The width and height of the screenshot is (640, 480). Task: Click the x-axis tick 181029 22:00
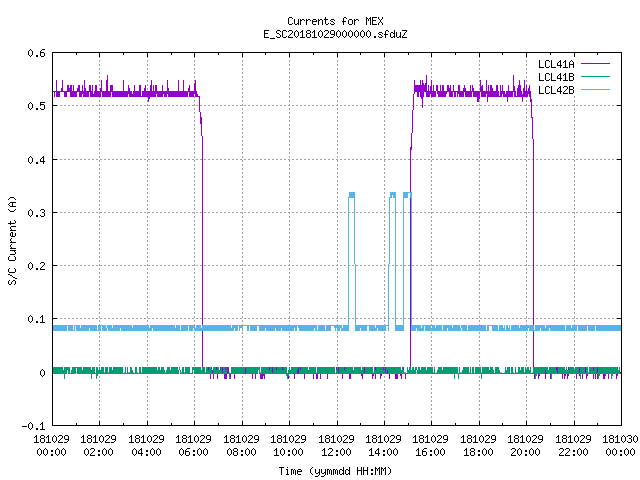point(573,445)
